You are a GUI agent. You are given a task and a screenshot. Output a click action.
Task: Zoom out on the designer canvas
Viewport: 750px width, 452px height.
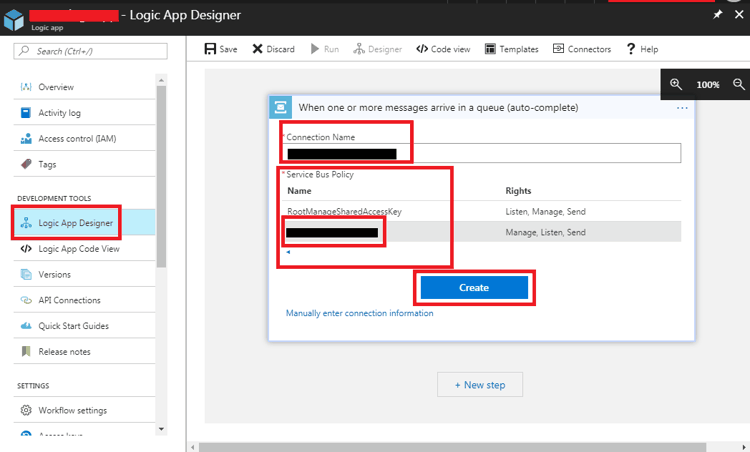tap(739, 85)
